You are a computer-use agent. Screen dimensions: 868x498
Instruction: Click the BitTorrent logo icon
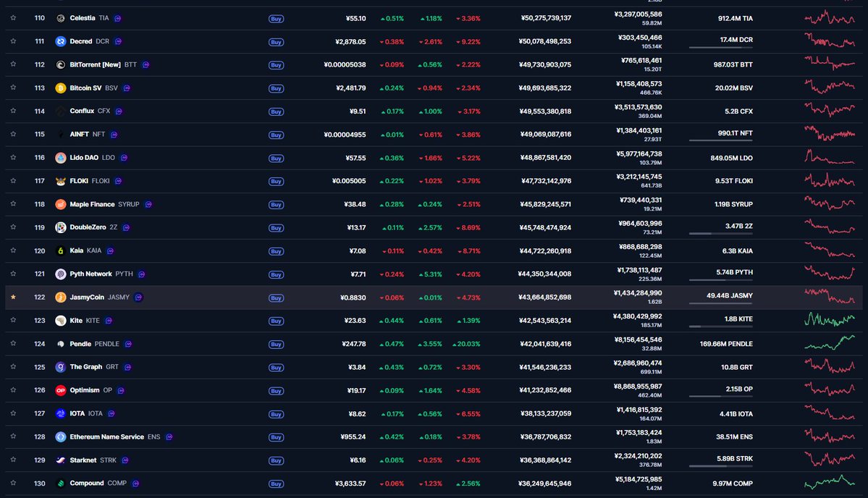coord(61,64)
